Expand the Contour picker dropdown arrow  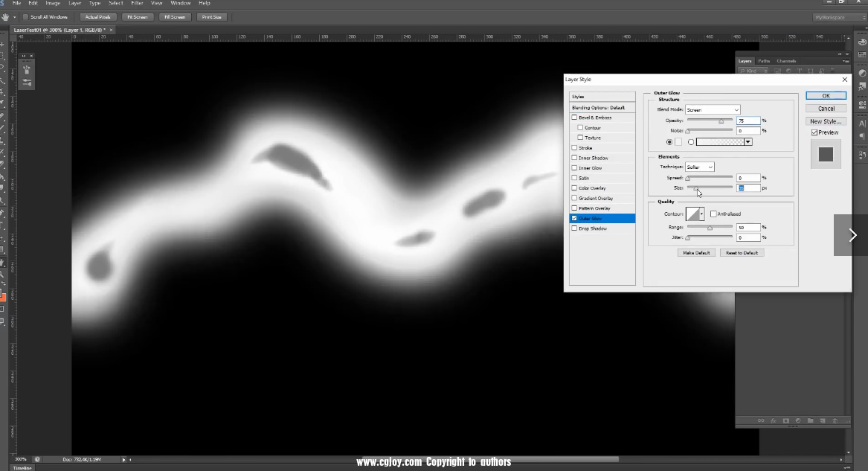pyautogui.click(x=701, y=214)
